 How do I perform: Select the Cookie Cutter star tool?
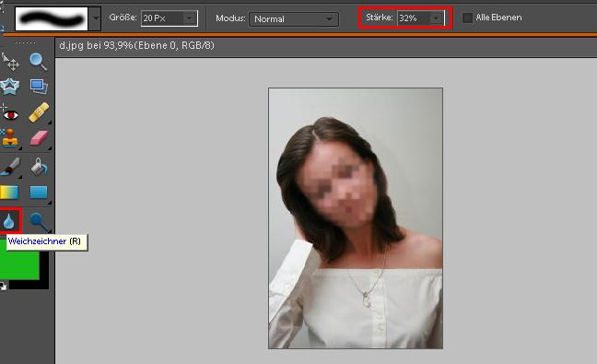click(9, 87)
